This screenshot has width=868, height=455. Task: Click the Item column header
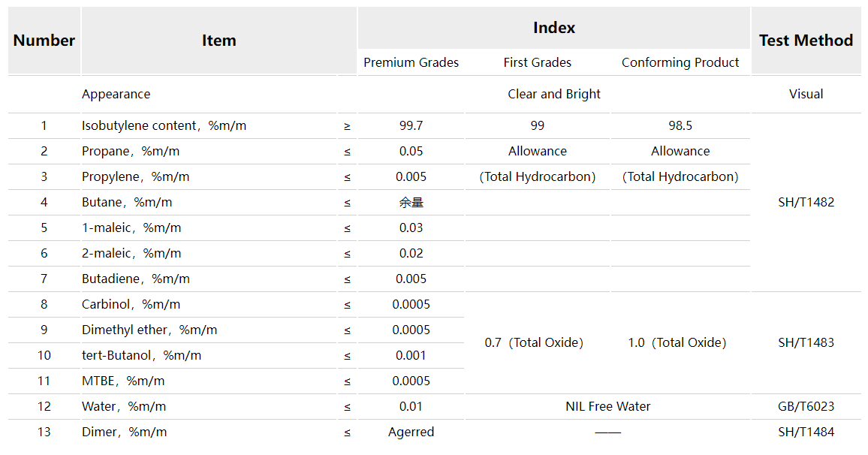(219, 41)
